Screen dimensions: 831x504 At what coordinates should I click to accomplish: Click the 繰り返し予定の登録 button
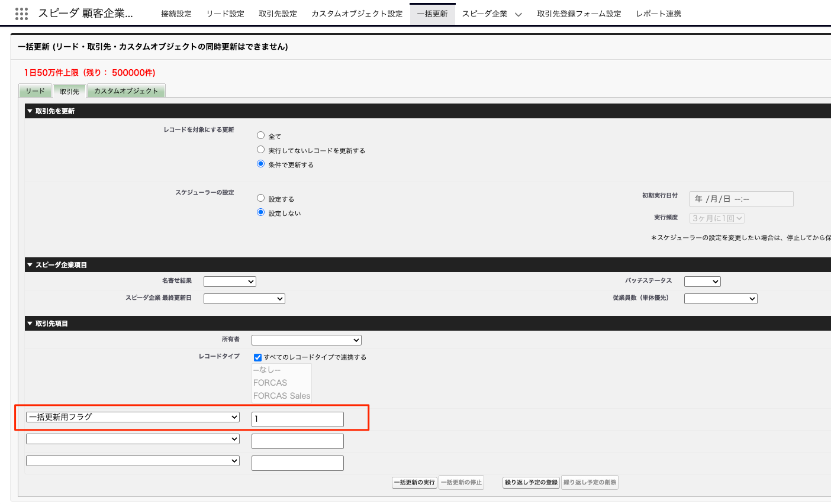(x=531, y=483)
